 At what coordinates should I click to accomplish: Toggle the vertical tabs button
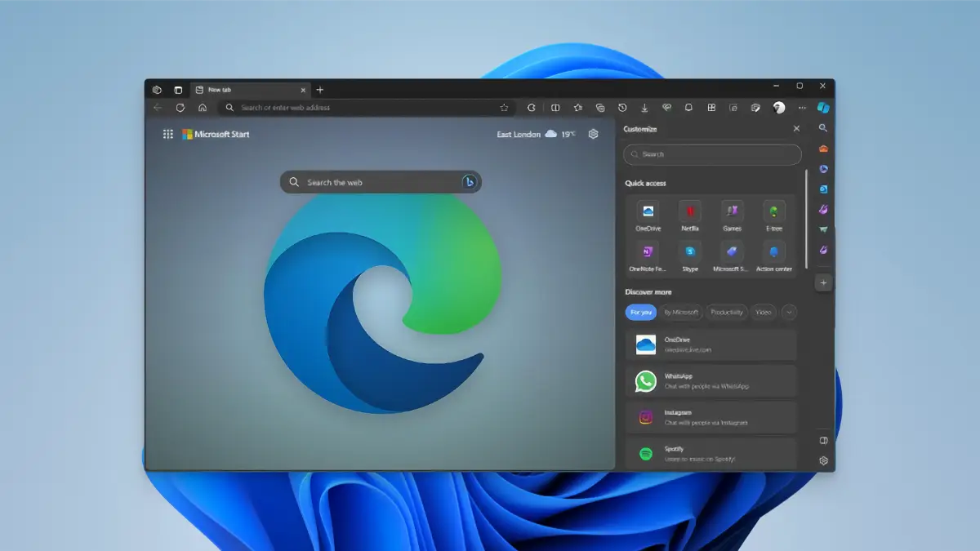pyautogui.click(x=178, y=90)
